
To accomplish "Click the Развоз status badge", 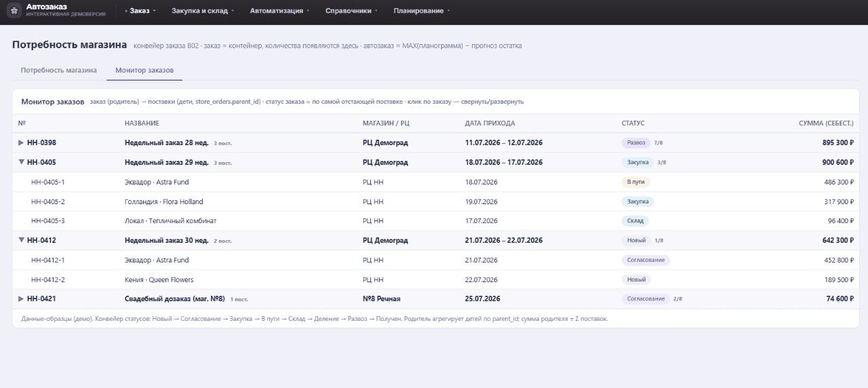I will (635, 143).
